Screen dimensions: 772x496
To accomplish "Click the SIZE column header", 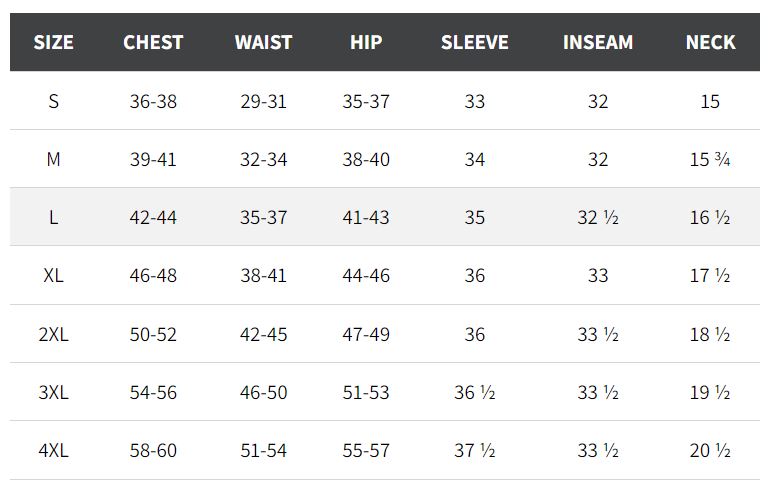I will point(54,42).
